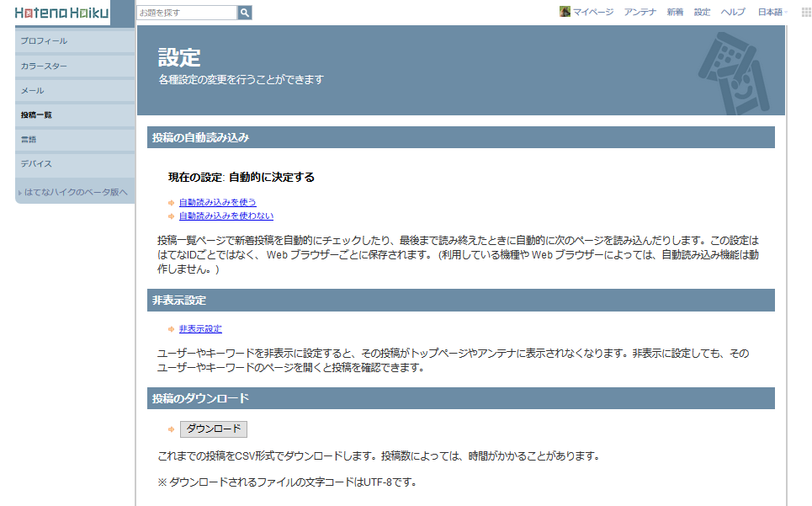Select カラースター in the sidebar
This screenshot has width=812, height=506.
click(75, 66)
